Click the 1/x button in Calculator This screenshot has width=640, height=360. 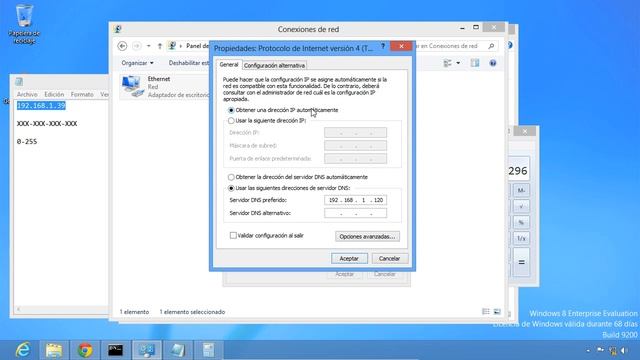tap(521, 238)
